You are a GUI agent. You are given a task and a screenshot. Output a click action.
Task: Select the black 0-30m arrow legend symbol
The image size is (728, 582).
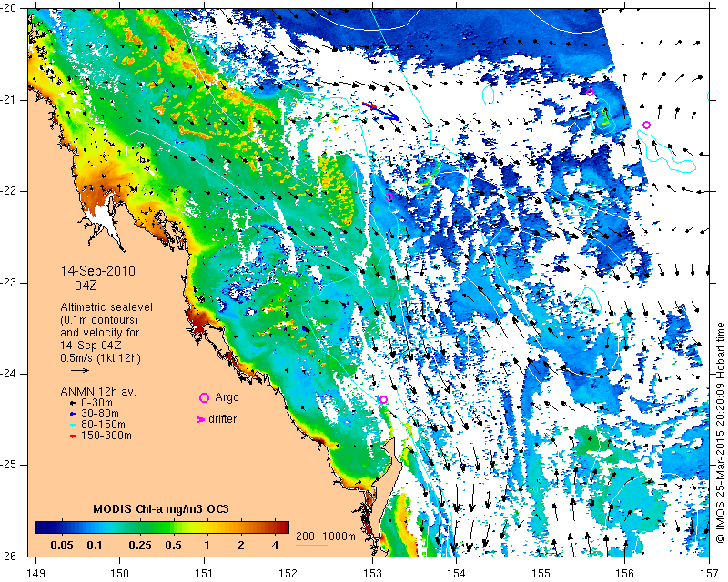point(73,404)
